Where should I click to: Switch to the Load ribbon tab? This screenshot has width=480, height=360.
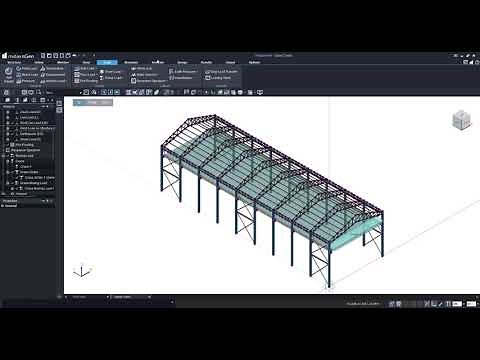tap(107, 62)
